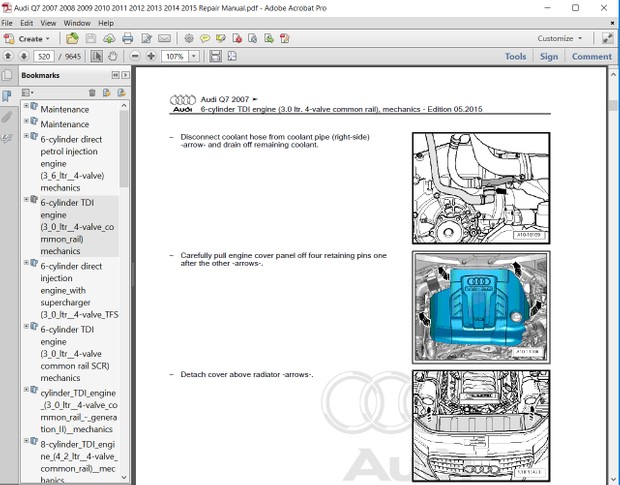Collapse the Bookmarks panel double-arrow
The image size is (620, 485).
(115, 75)
